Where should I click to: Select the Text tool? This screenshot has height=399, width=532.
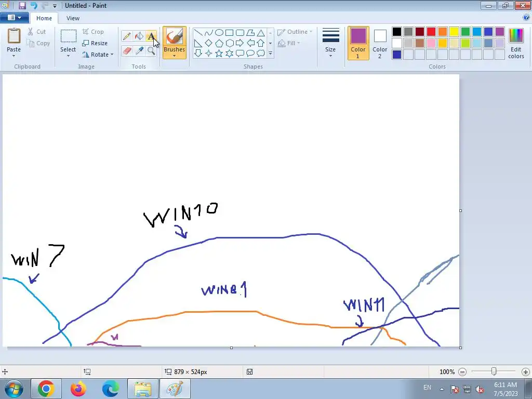pyautogui.click(x=151, y=36)
